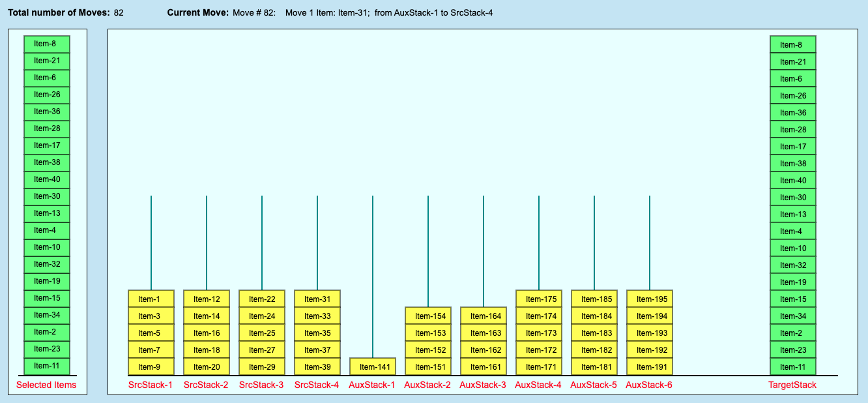Viewport: 868px width, 403px height.
Task: Select Item-141 in AuxStack-1
Action: [x=373, y=366]
